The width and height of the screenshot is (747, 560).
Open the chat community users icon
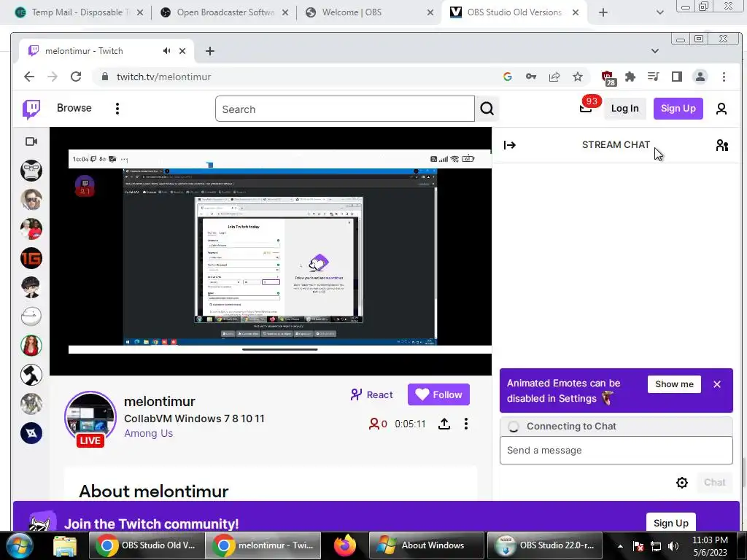721,145
